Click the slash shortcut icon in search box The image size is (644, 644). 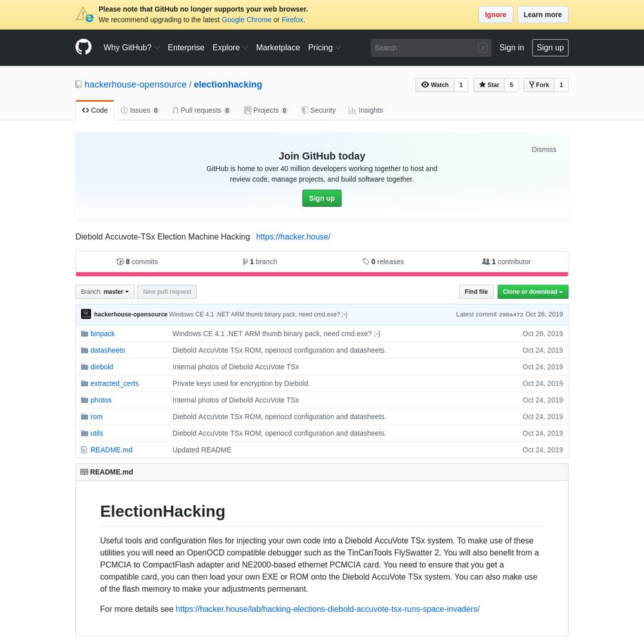click(x=482, y=48)
